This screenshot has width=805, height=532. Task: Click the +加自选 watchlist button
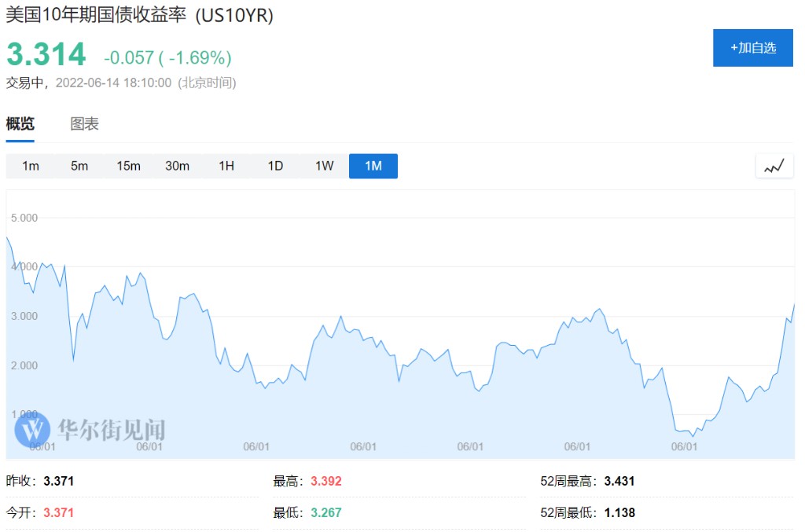pyautogui.click(x=753, y=48)
